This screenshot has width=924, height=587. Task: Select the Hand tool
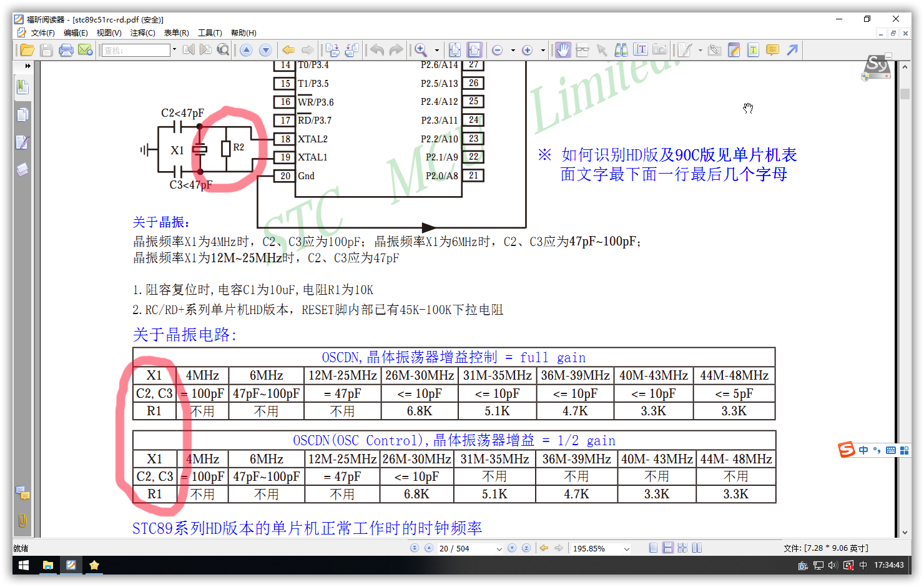tap(563, 50)
